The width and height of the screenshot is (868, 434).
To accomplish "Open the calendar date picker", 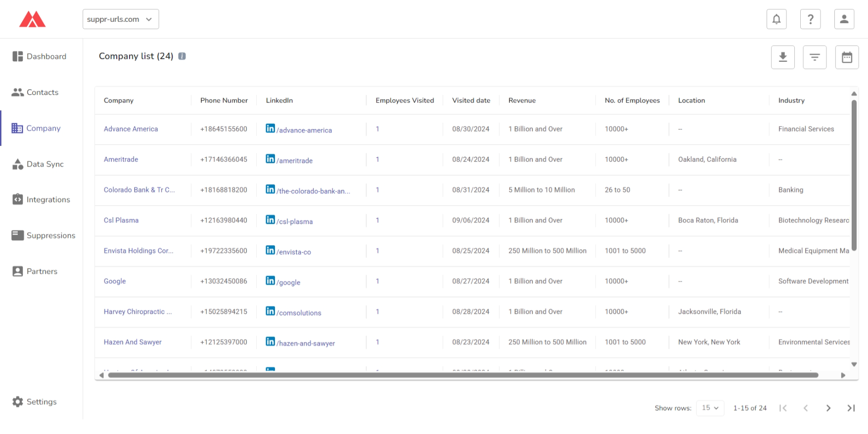I will 847,57.
